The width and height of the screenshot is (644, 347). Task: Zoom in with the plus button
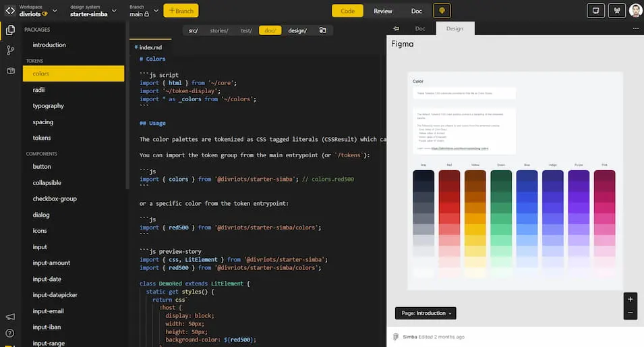[x=630, y=299]
